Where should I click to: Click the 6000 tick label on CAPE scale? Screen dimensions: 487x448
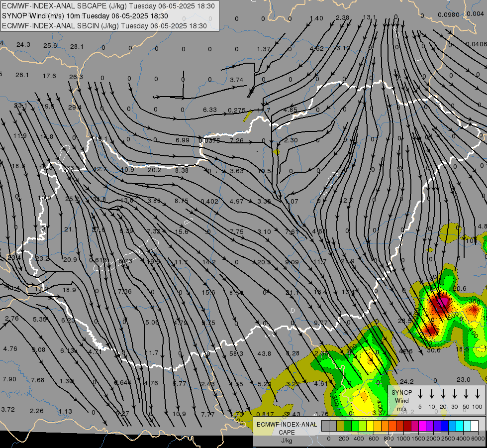[479, 439]
